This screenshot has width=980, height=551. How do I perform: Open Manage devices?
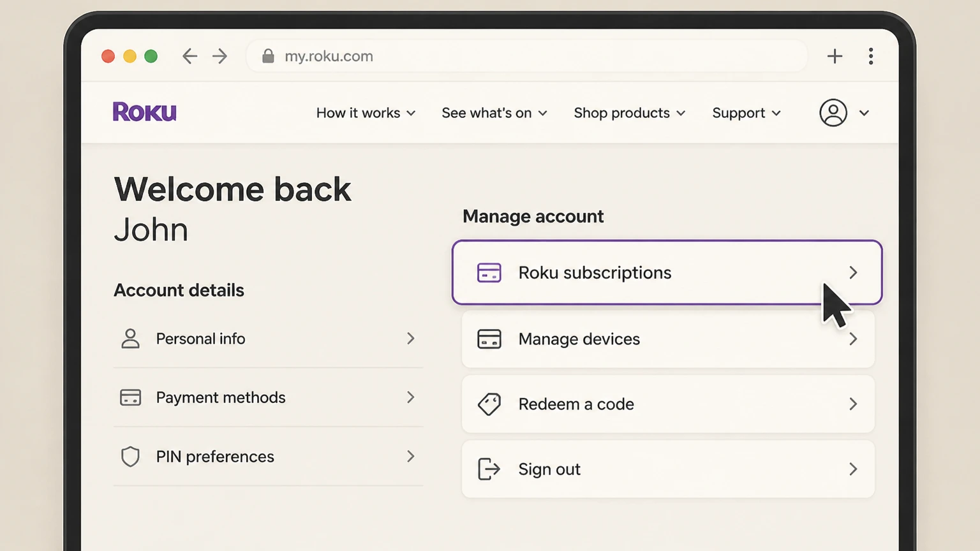(x=668, y=339)
